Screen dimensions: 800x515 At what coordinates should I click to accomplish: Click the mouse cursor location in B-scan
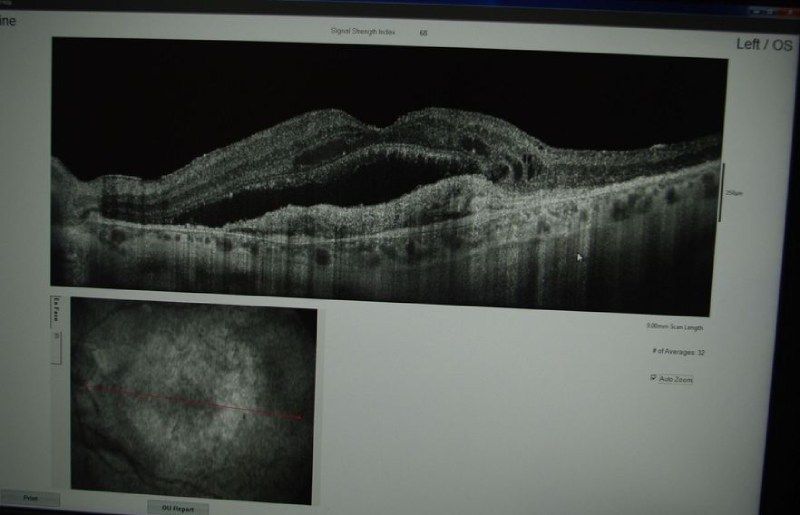[x=579, y=257]
